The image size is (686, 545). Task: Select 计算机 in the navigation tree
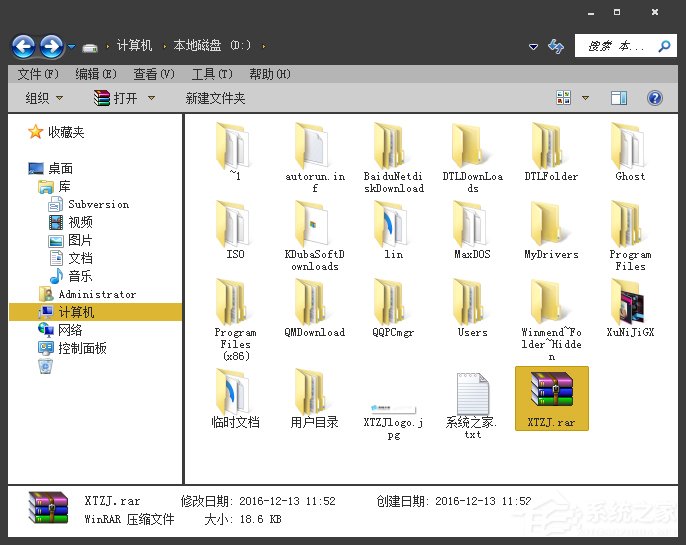coord(95,312)
